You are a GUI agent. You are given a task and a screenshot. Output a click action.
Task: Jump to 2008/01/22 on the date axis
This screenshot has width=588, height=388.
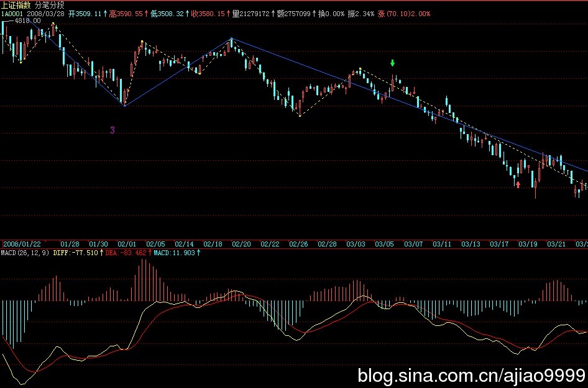pyautogui.click(x=22, y=245)
